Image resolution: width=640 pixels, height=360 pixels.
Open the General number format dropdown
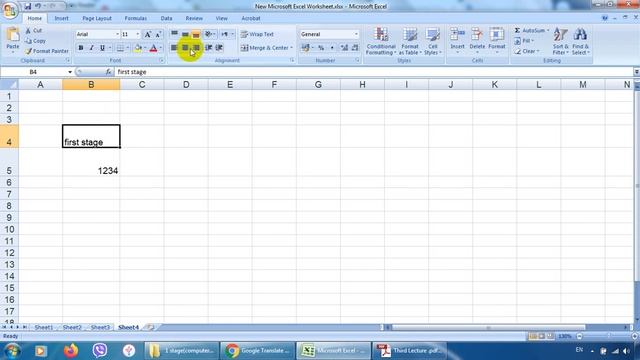pos(356,34)
